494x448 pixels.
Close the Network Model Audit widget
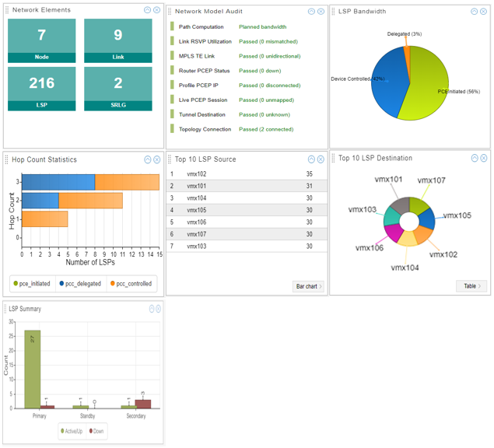pyautogui.click(x=321, y=11)
